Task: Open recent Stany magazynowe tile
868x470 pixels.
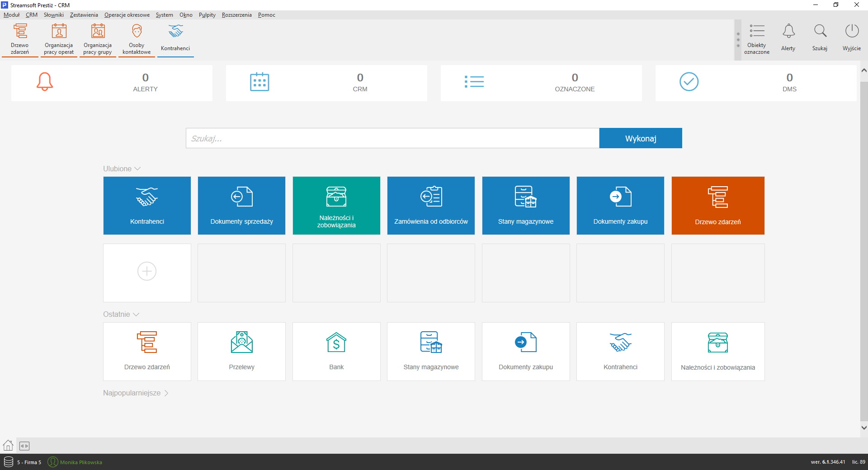Action: tap(431, 351)
